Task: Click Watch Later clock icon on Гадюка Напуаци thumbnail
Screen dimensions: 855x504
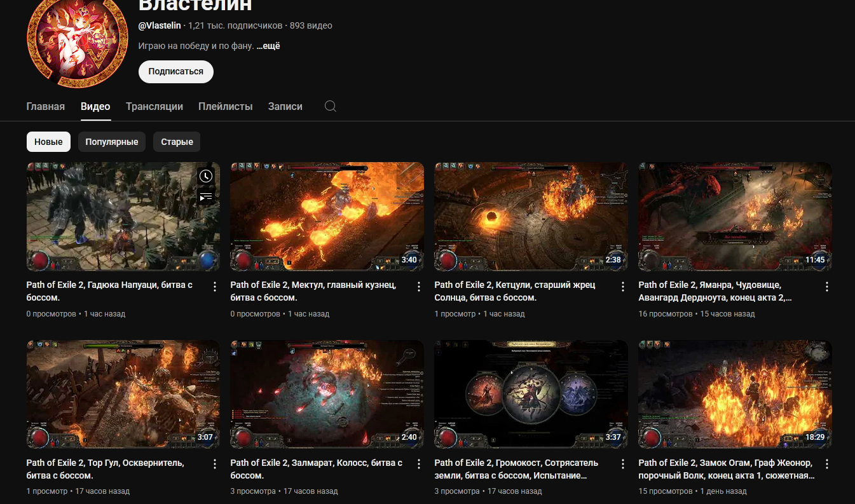Action: point(205,176)
